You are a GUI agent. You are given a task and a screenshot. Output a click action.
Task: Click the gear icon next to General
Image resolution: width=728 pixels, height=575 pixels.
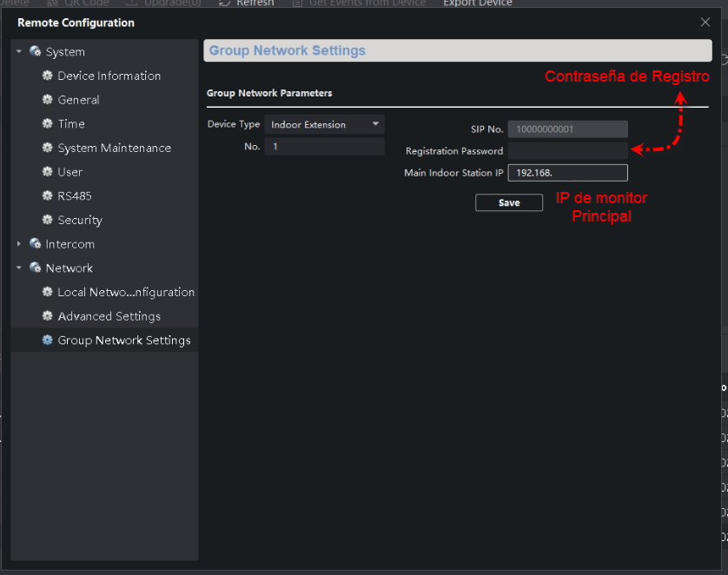[x=48, y=99]
